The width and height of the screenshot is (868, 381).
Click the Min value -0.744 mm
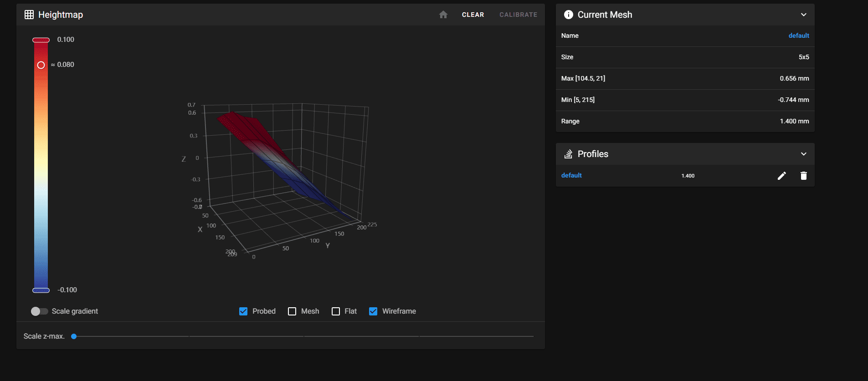793,100
